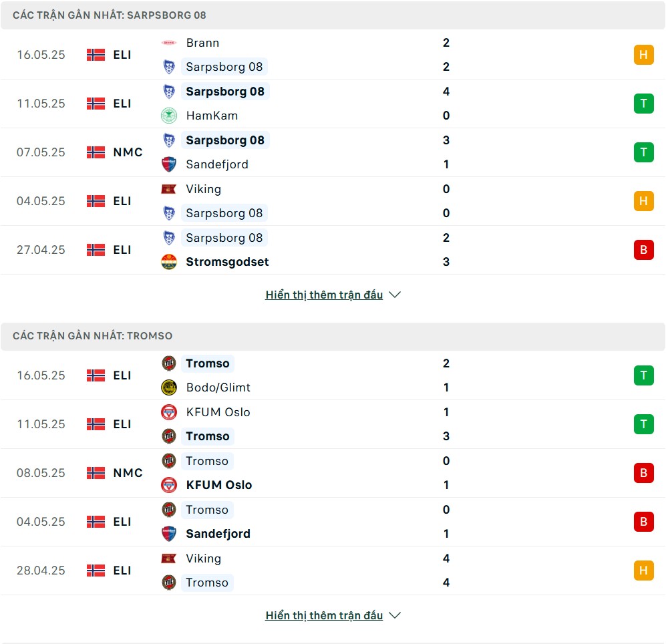The height and width of the screenshot is (644, 666).
Task: Click the red B badge for Stromsgodset match
Action: click(x=643, y=250)
